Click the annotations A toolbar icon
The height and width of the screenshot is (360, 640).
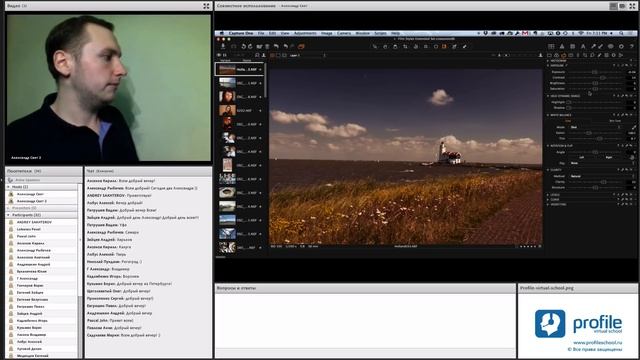click(x=583, y=47)
